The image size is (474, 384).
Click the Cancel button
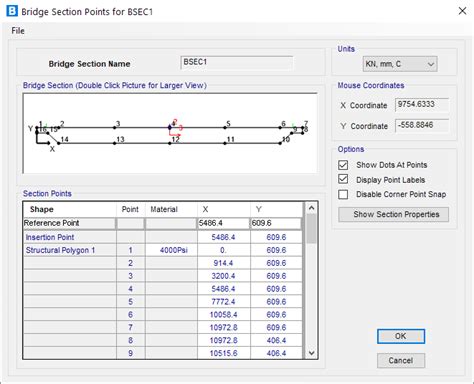point(401,361)
